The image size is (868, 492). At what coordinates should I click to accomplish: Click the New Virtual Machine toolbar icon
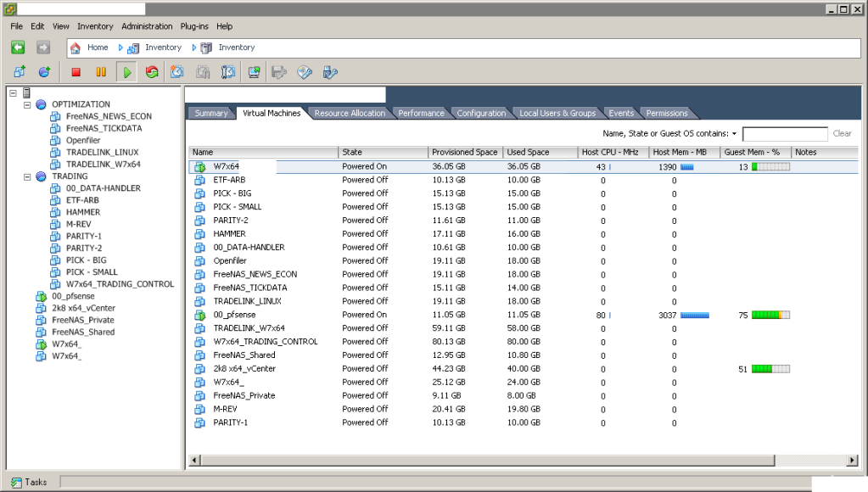tap(20, 72)
